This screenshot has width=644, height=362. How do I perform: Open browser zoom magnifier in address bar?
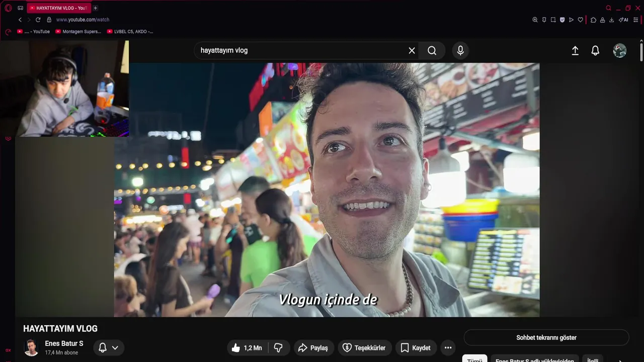coord(535,20)
